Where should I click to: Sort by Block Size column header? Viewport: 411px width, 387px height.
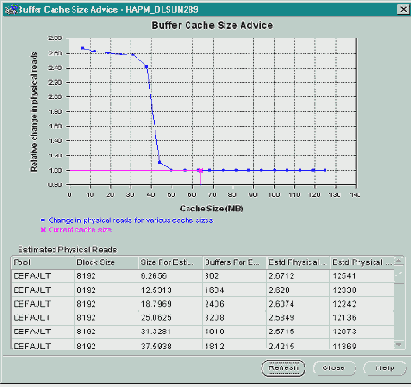coord(106,262)
